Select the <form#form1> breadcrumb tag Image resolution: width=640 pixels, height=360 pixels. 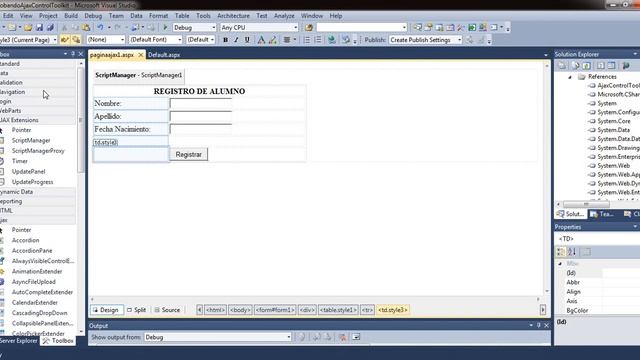coord(275,310)
